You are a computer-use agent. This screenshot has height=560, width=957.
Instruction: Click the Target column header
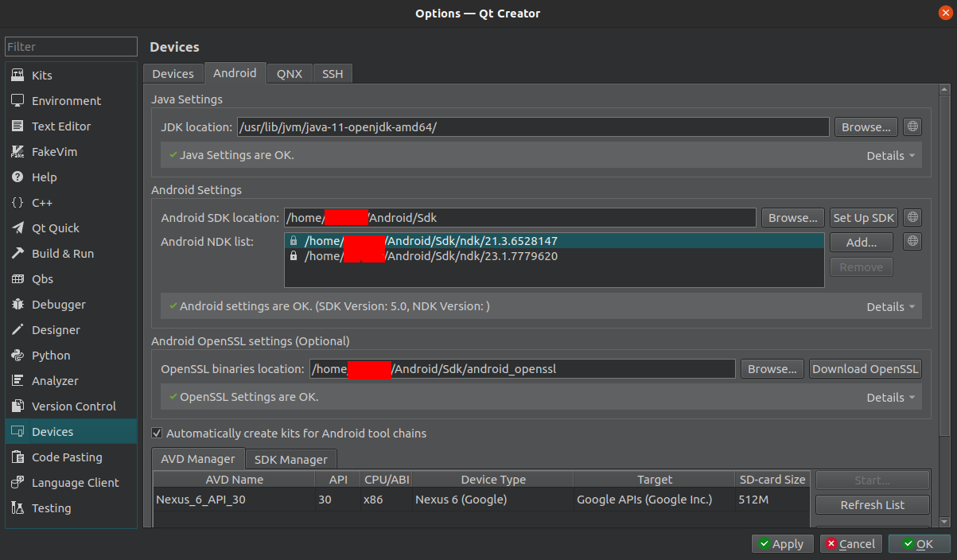tap(655, 480)
